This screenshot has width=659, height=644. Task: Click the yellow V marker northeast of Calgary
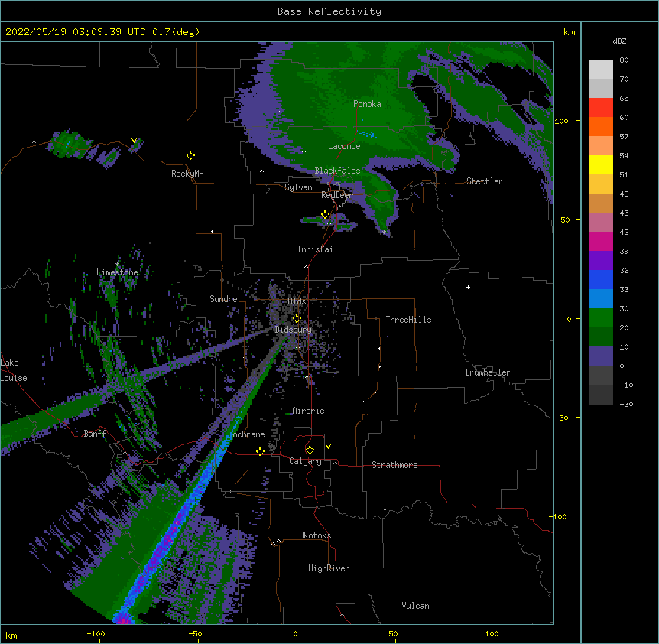pyautogui.click(x=328, y=447)
